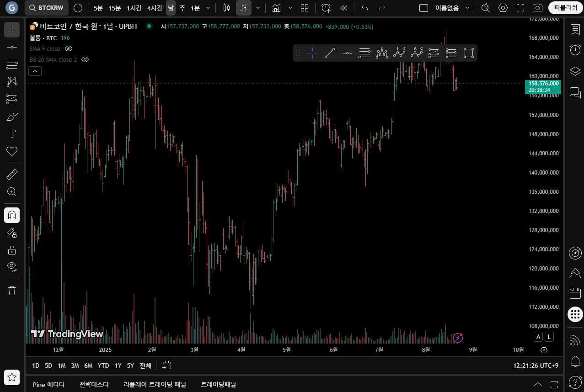584x392 pixels.
Task: Open the heart-shaped icons tool
Action: pyautogui.click(x=12, y=151)
